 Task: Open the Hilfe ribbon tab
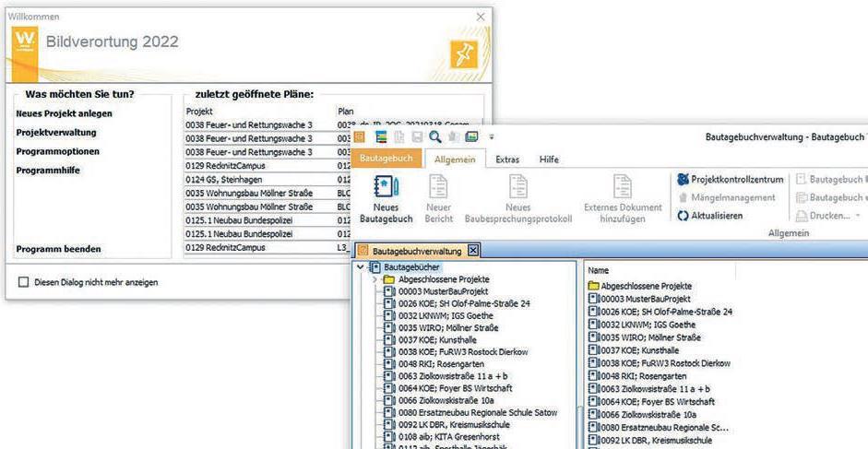point(549,160)
